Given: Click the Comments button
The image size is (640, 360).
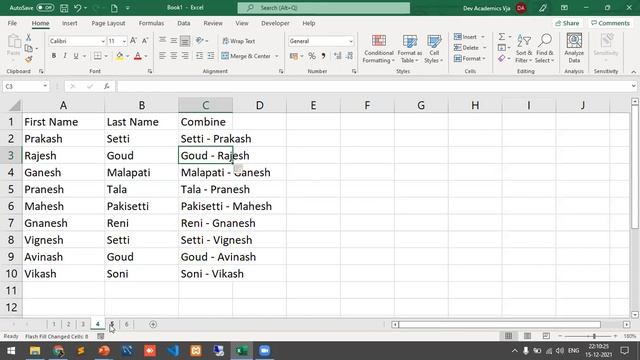Looking at the screenshot, I should [611, 23].
